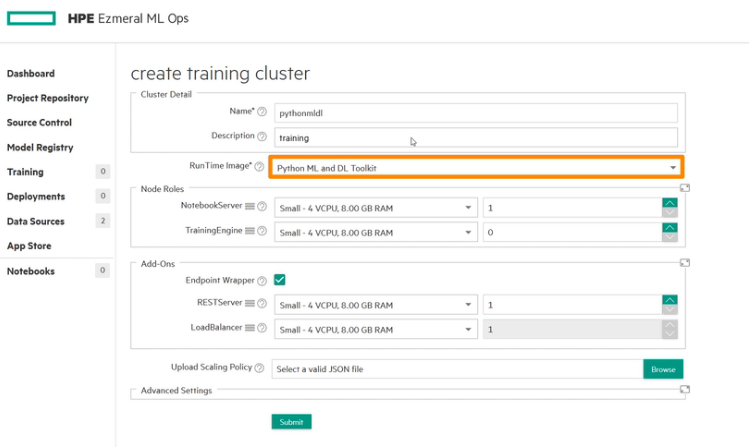Viewport: 749px width, 447px height.
Task: Increase RESTServer node count
Action: click(x=669, y=299)
